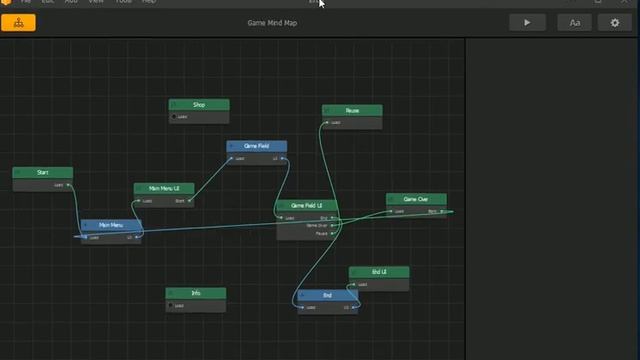Select the Game Over node header

point(416,199)
